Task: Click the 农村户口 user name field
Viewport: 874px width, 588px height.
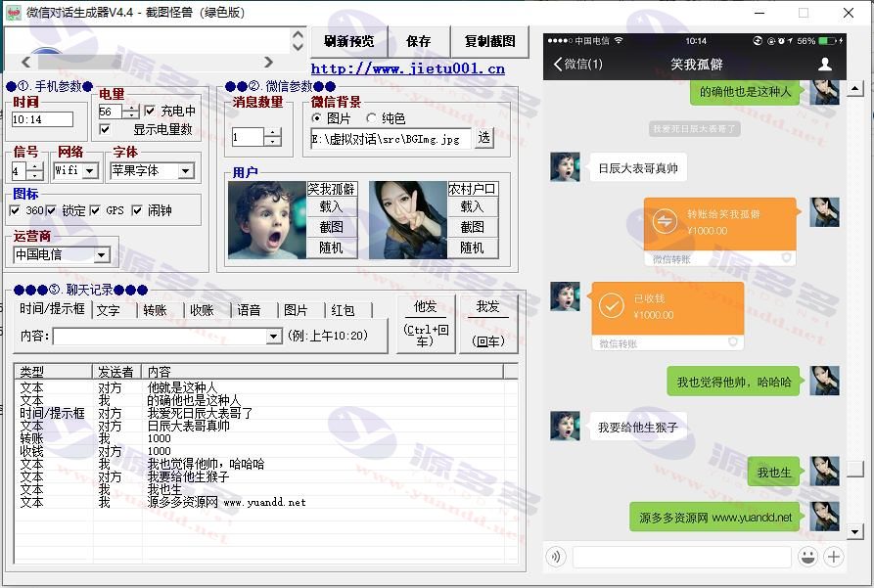Action: tap(472, 189)
